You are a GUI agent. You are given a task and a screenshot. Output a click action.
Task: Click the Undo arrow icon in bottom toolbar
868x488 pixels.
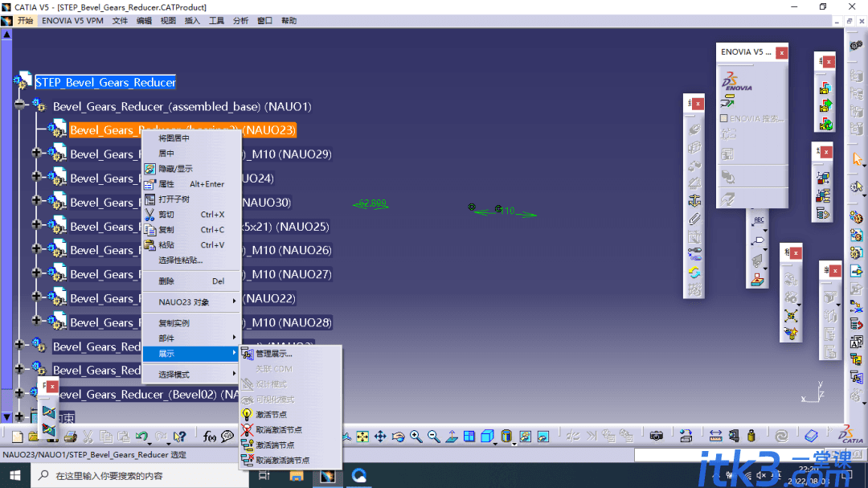pyautogui.click(x=141, y=437)
